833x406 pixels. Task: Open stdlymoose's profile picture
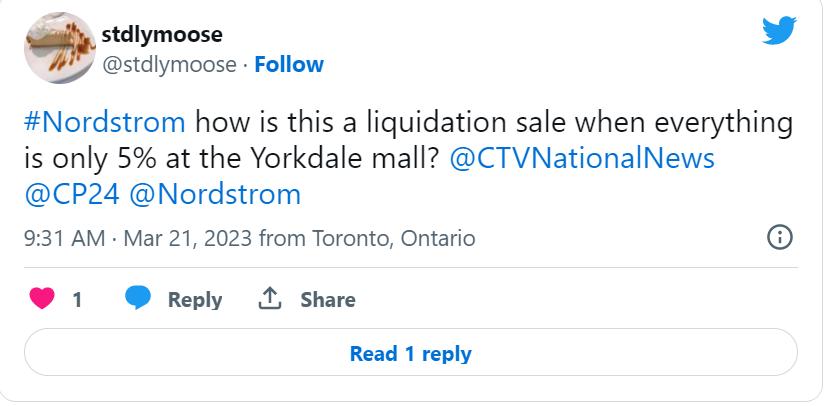[57, 49]
